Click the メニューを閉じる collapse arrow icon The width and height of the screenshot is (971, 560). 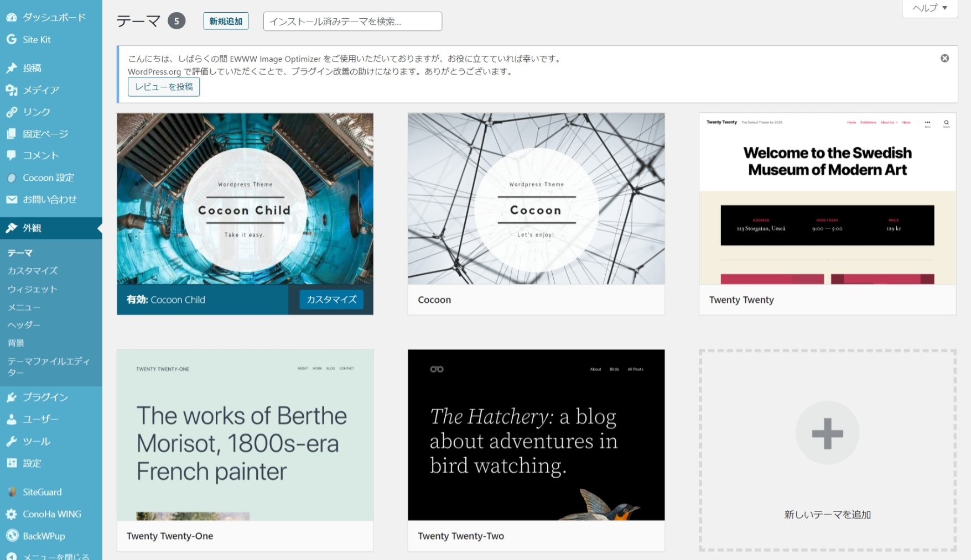pos(12,556)
